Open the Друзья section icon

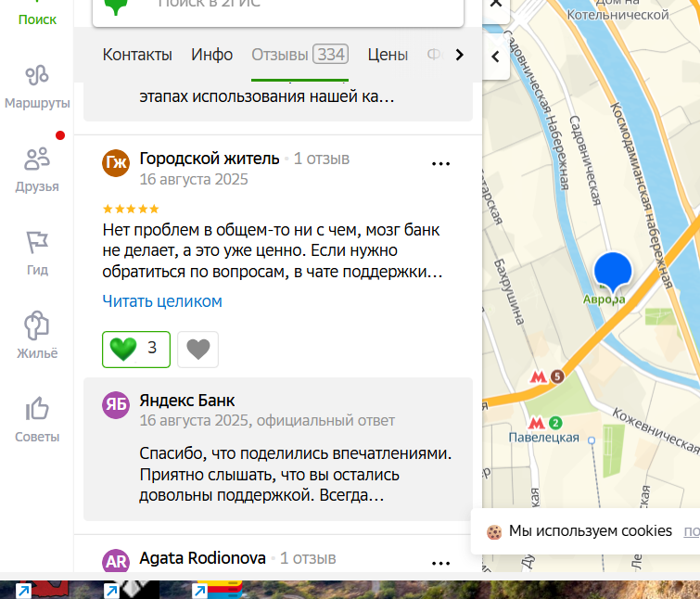pos(37,159)
